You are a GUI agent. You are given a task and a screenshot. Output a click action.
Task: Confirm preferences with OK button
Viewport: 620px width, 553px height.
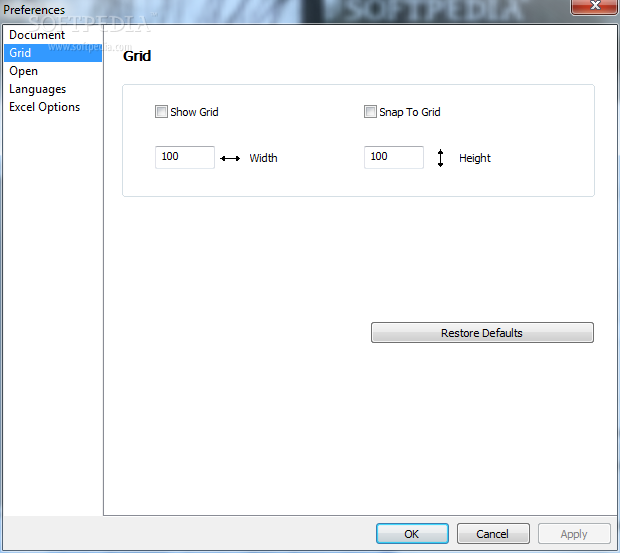tap(412, 534)
